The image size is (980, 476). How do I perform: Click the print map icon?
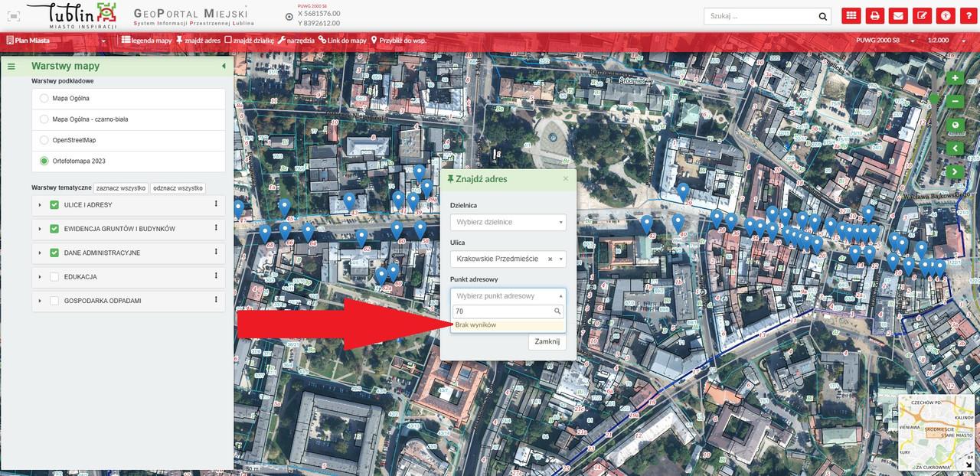pyautogui.click(x=875, y=15)
